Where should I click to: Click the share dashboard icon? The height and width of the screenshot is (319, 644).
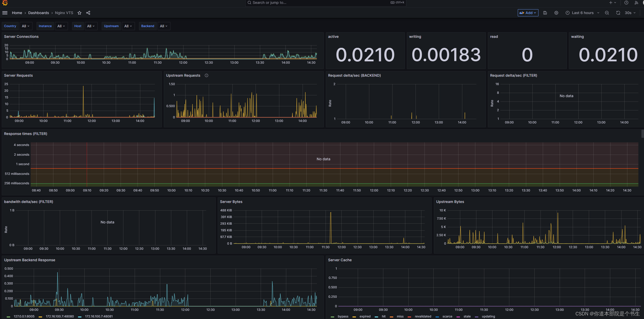point(88,13)
